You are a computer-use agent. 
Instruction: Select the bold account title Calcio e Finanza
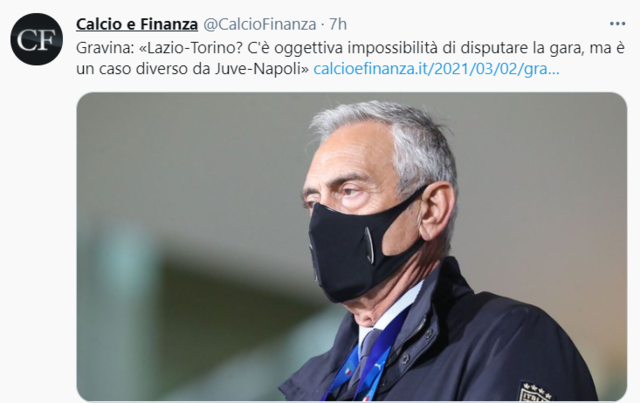tap(137, 24)
